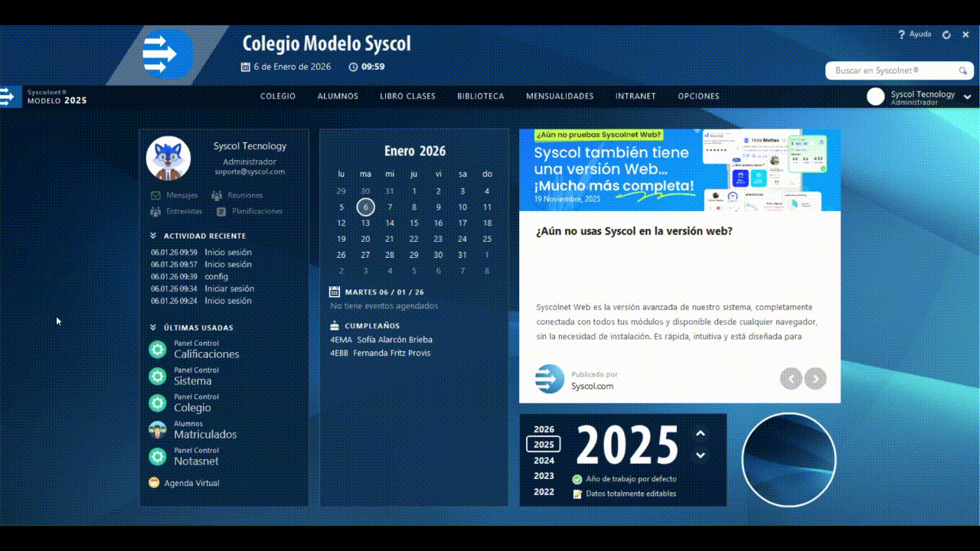This screenshot has height=551, width=980.
Task: Open the Syscol web version banner image
Action: tap(680, 170)
